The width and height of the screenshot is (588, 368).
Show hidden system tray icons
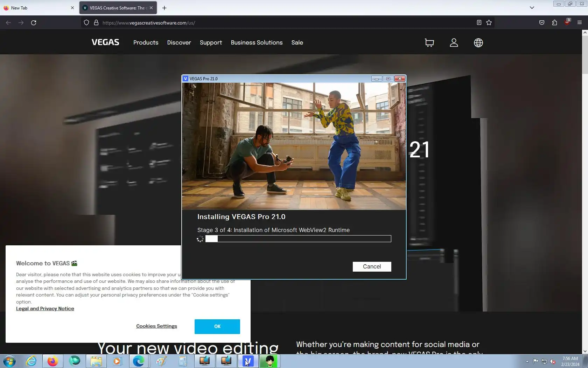(527, 361)
